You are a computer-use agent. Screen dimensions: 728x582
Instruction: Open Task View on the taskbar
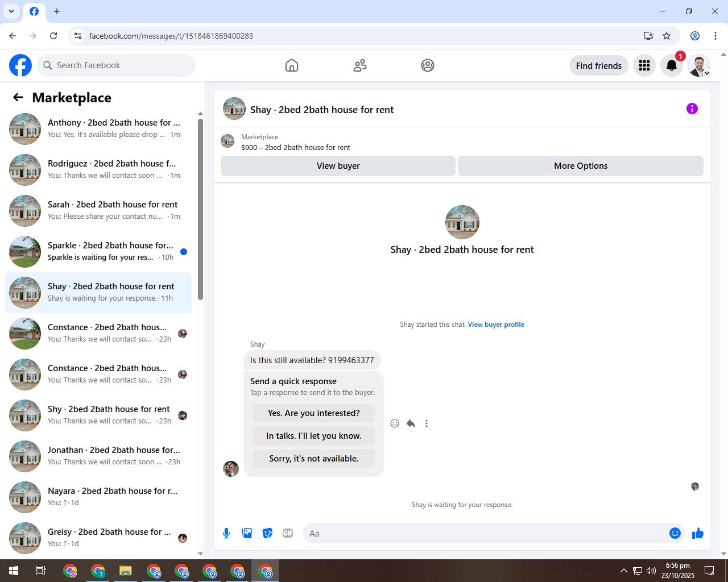pos(41,571)
